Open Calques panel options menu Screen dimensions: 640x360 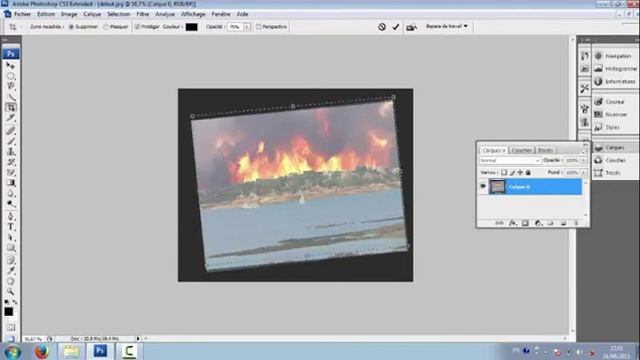click(585, 151)
